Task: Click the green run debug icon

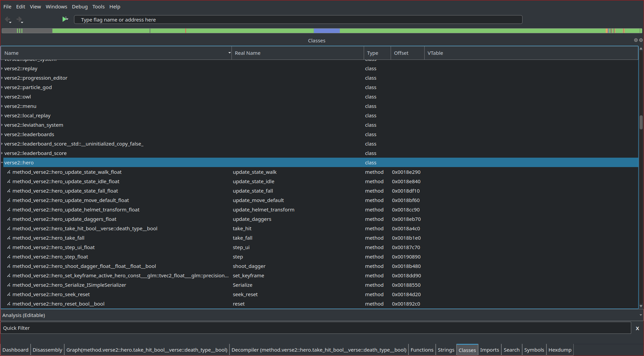Action: [65, 19]
